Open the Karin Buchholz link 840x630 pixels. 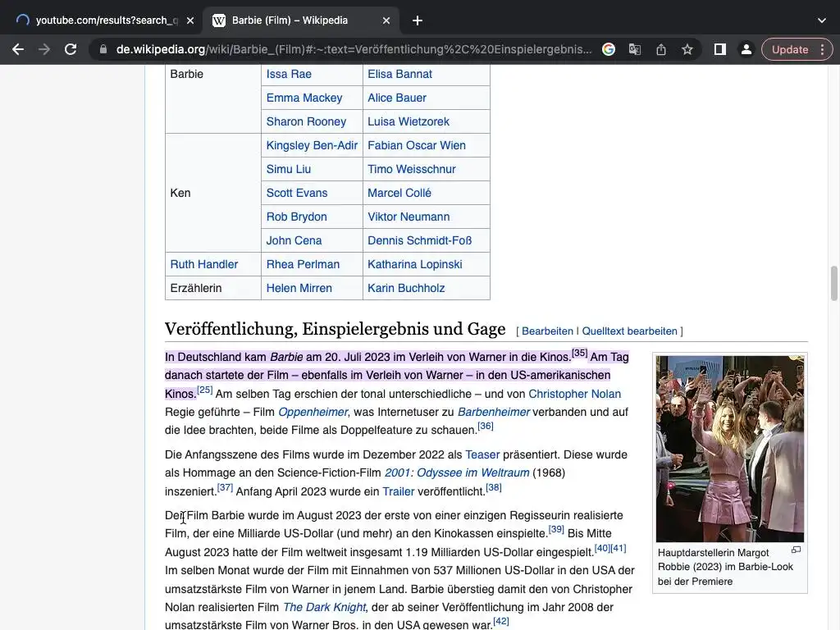click(x=406, y=288)
